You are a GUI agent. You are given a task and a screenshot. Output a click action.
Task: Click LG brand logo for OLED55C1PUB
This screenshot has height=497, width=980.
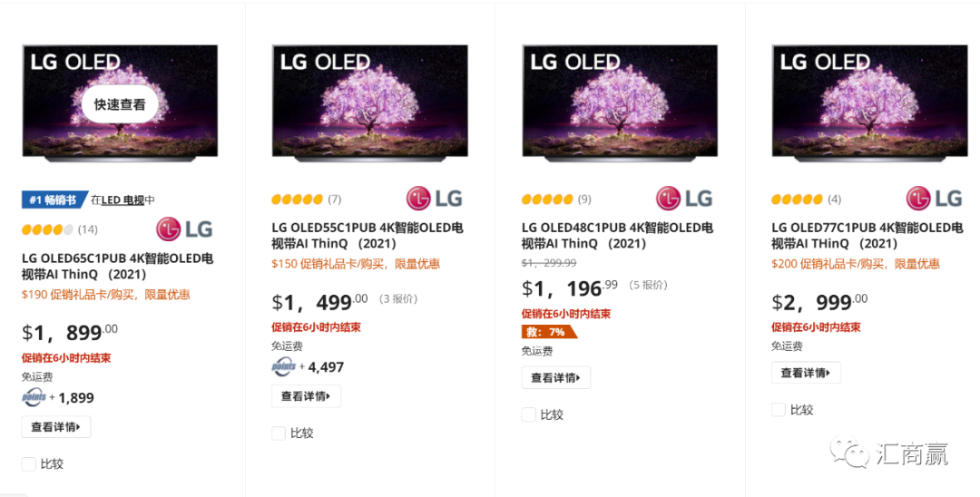click(434, 199)
